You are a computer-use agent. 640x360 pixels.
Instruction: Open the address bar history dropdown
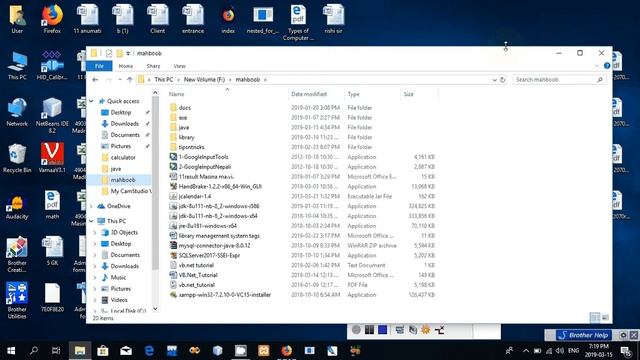pyautogui.click(x=494, y=80)
